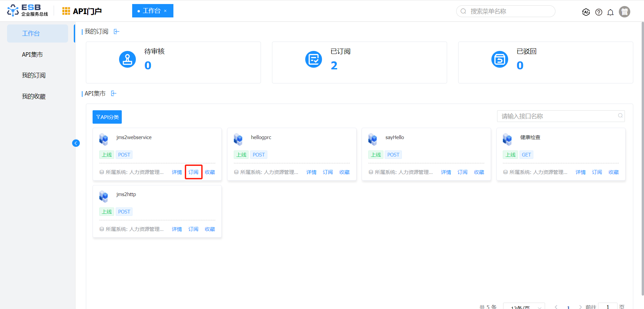Open the page size dropdown
This screenshot has height=309, width=644.
[524, 306]
